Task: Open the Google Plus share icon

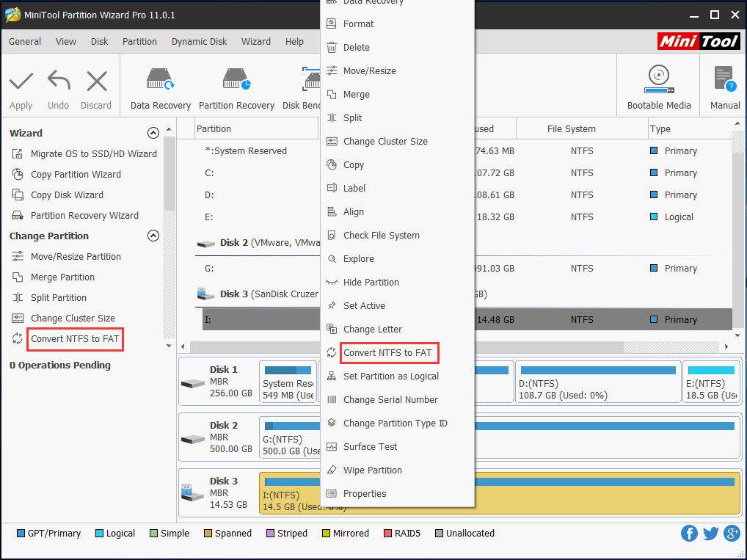Action: point(732,533)
